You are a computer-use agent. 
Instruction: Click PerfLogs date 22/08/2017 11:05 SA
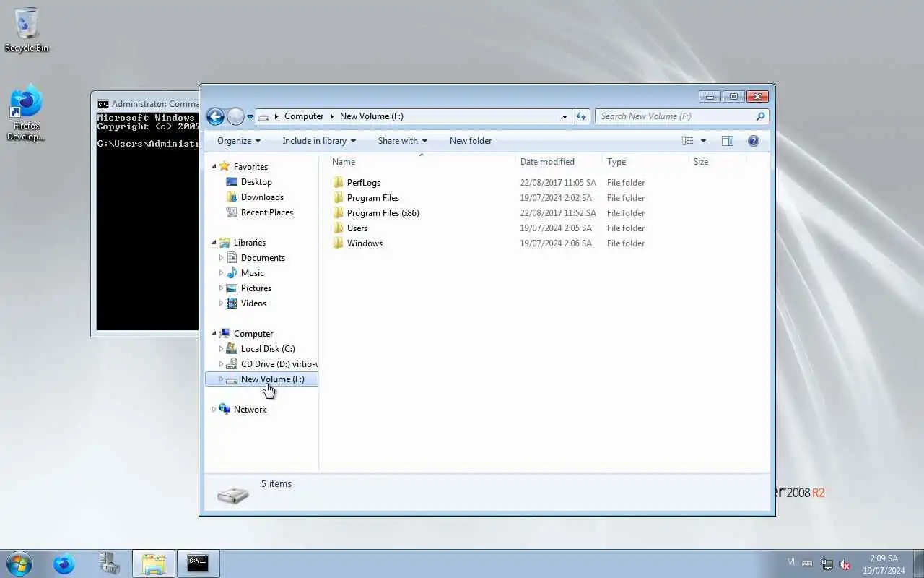pos(558,183)
